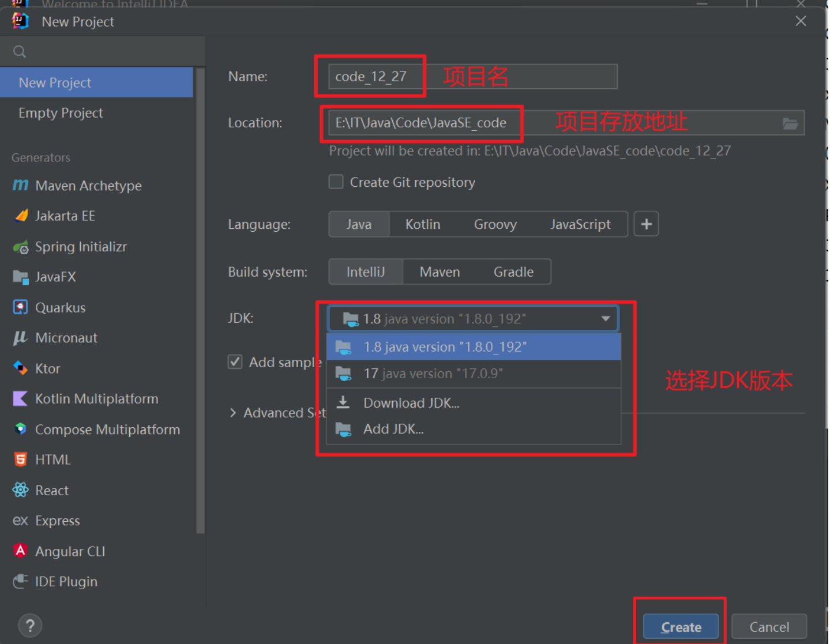This screenshot has width=830, height=644.
Task: Click the Quarkus generator icon
Action: (x=21, y=307)
